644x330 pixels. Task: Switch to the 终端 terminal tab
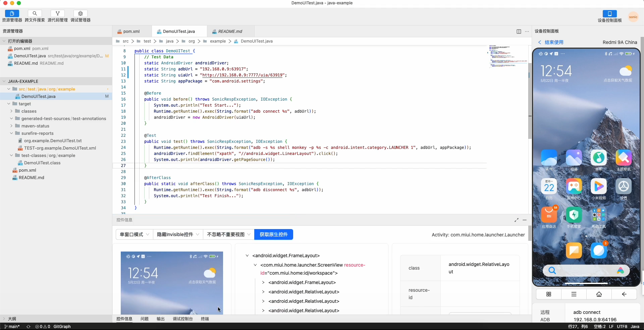(205, 319)
